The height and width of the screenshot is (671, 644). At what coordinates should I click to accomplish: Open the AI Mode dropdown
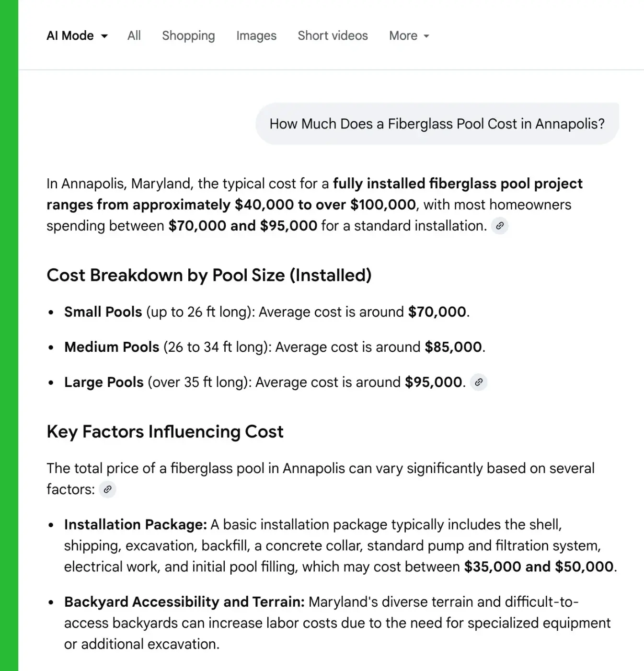[77, 35]
